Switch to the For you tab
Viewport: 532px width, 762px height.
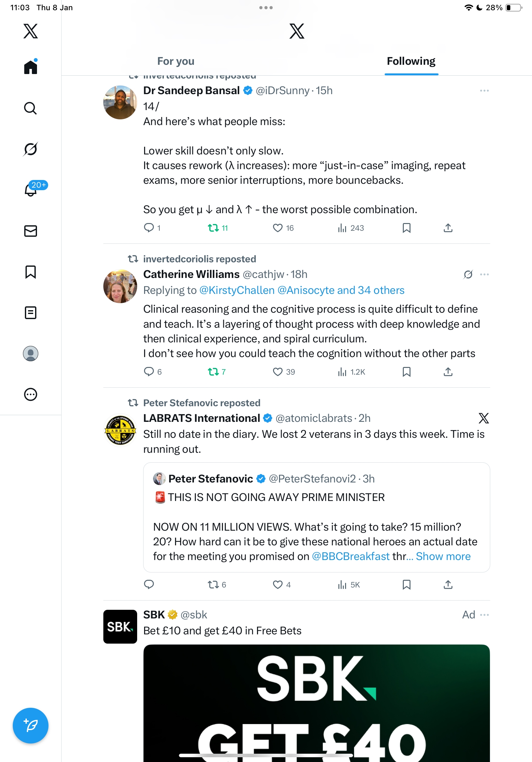pyautogui.click(x=175, y=61)
